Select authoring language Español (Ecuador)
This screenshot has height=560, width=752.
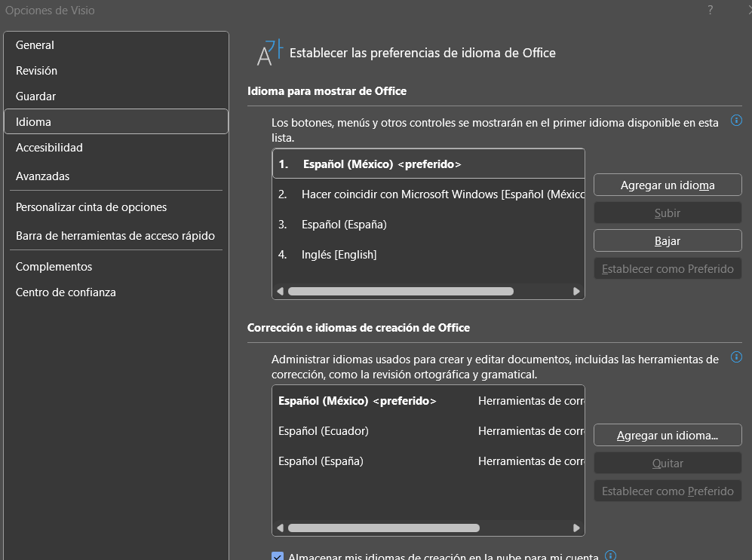click(428, 431)
